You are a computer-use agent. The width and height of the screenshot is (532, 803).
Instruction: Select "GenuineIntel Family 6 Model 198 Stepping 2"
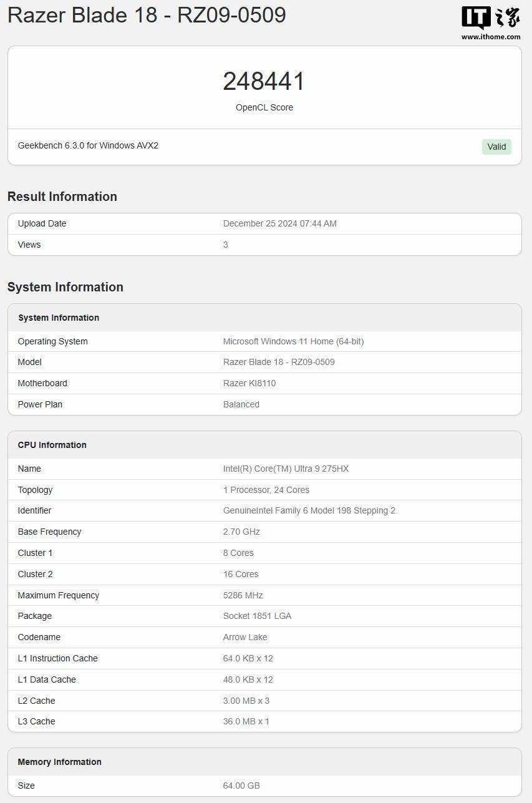[x=309, y=510]
